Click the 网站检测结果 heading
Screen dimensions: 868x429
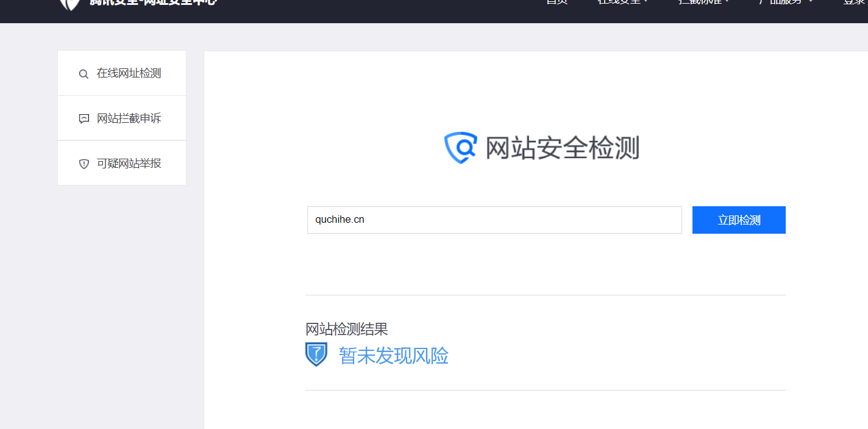coord(347,330)
